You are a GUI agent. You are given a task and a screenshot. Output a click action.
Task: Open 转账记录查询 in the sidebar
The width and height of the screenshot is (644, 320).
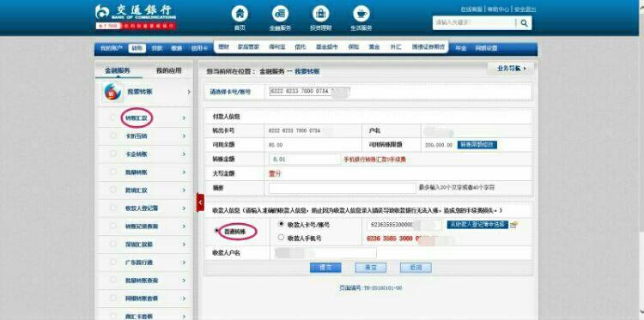[x=142, y=226]
